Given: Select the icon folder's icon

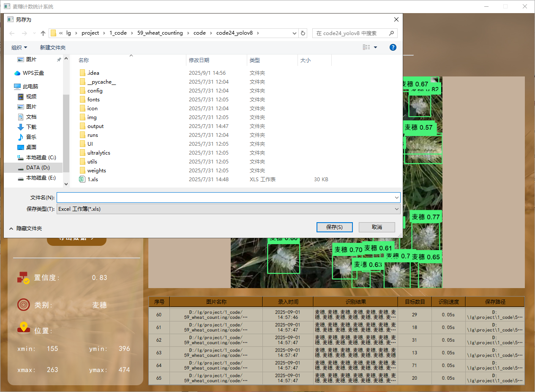Looking at the screenshot, I should click(82, 109).
